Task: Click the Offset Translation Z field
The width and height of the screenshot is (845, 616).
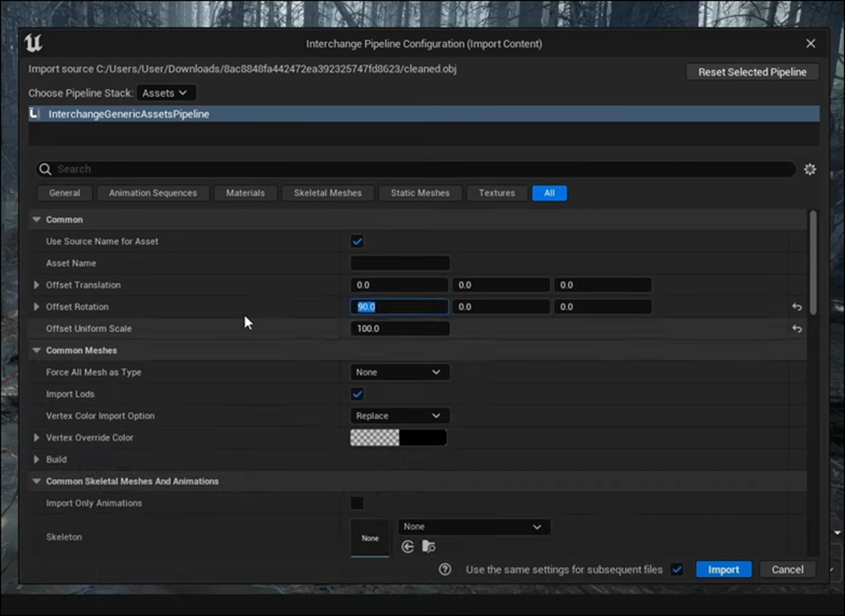Action: point(603,285)
